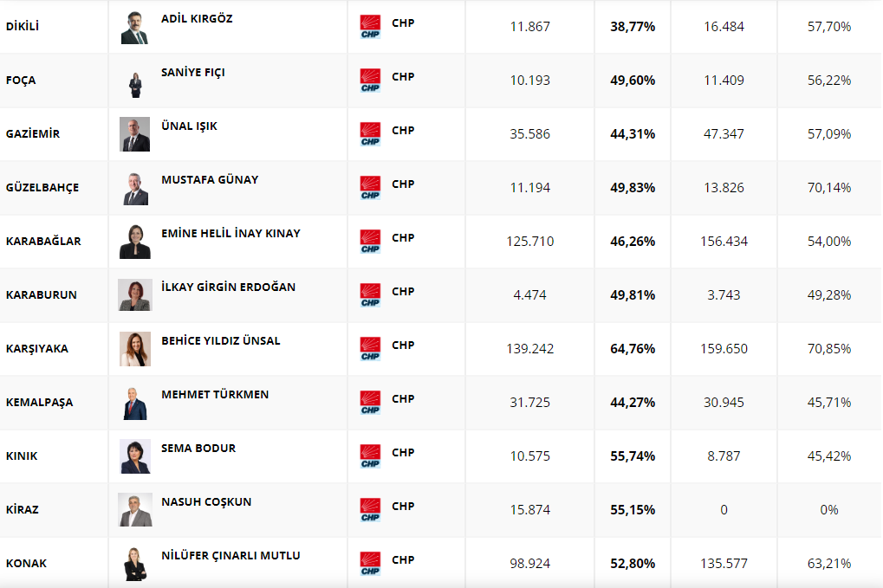Click the CHP icon in the Kiraz row
Image resolution: width=883 pixels, height=588 pixels.
(x=370, y=510)
